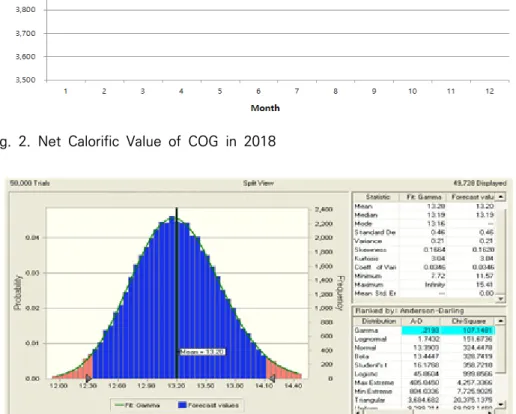516x414 pixels.
Task: Click the 2,400 frequency axis tick label
Action: click(x=324, y=209)
